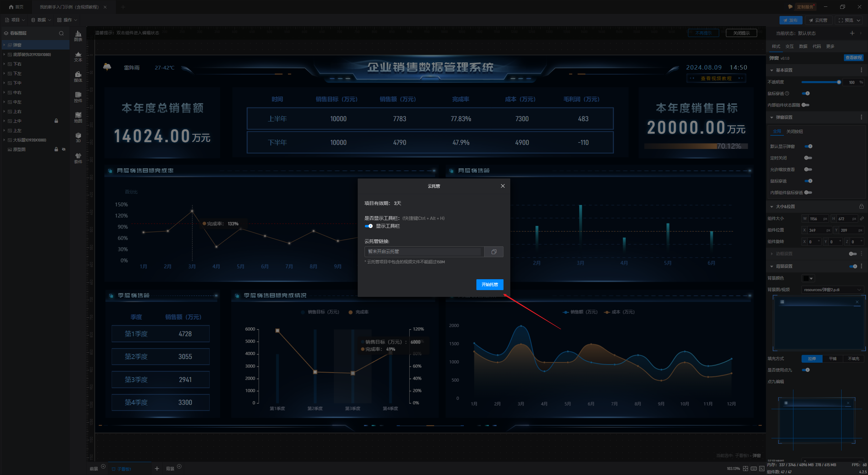
Task: Enable the 定时关闭 switch
Action: coord(808,158)
